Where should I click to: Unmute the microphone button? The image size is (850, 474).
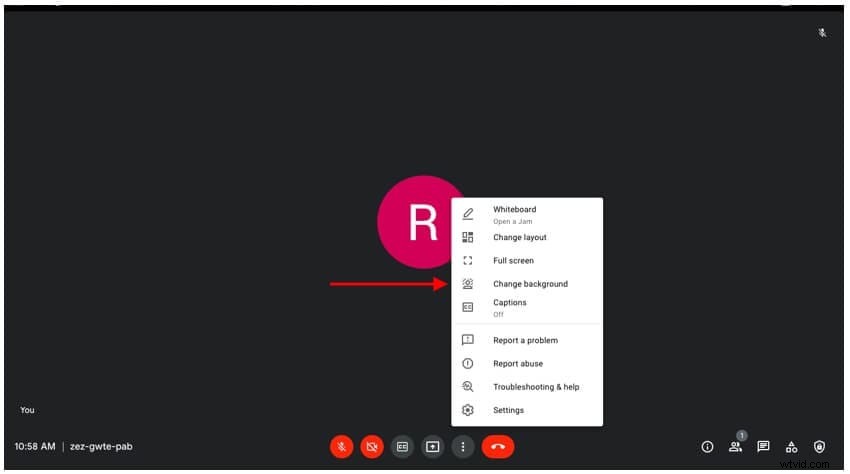(x=342, y=447)
